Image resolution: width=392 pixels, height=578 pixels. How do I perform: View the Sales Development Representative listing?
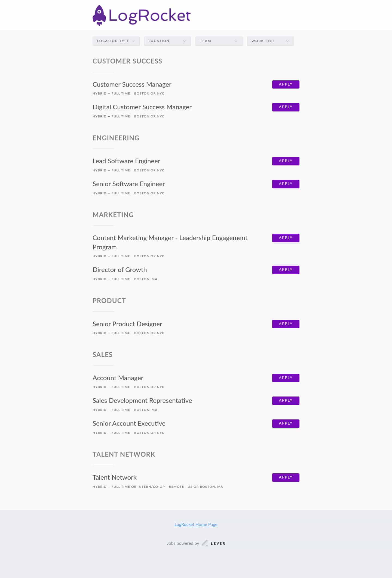(x=142, y=401)
